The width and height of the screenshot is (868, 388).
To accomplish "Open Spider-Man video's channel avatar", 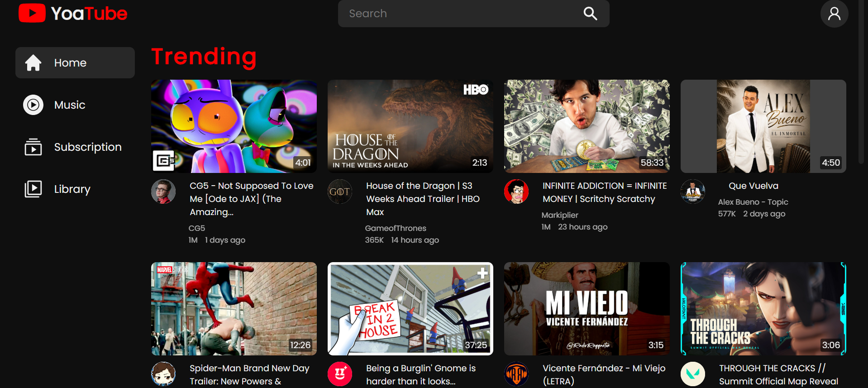I will pyautogui.click(x=163, y=374).
